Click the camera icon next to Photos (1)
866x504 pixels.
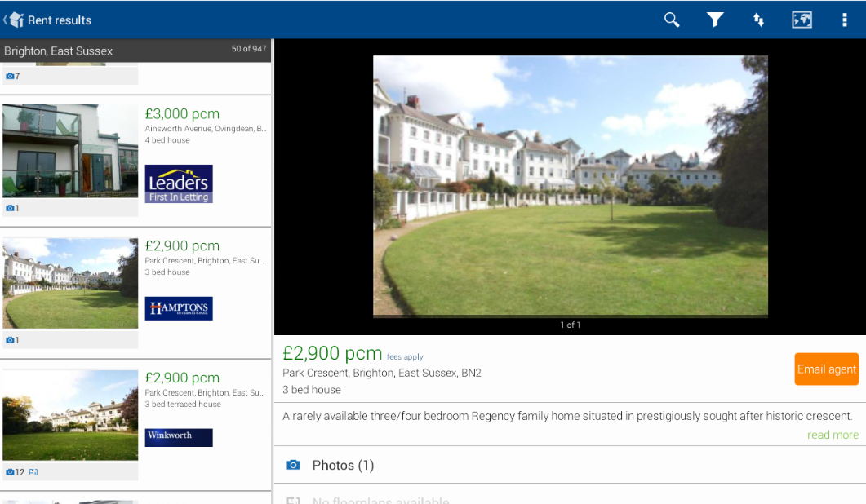point(293,465)
